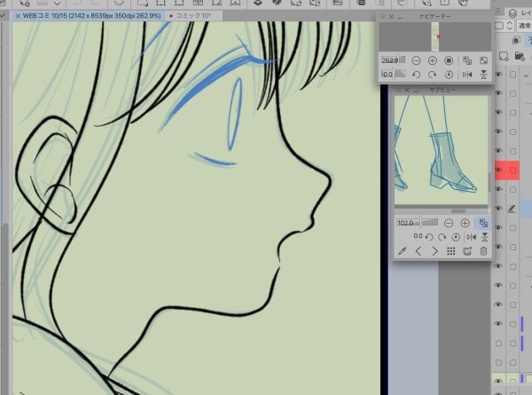
Task: Rotate canvas left in Navigator panel
Action: [x=417, y=75]
